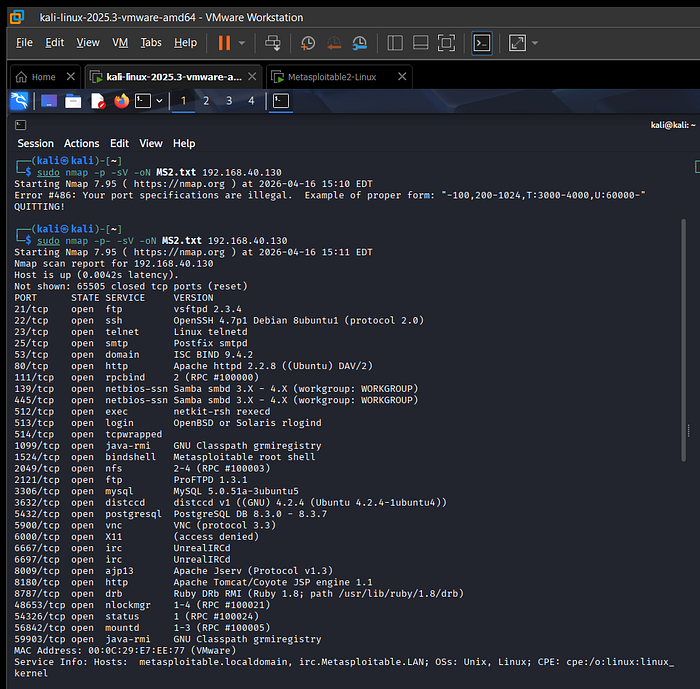Open the file manager from panel

click(x=73, y=101)
